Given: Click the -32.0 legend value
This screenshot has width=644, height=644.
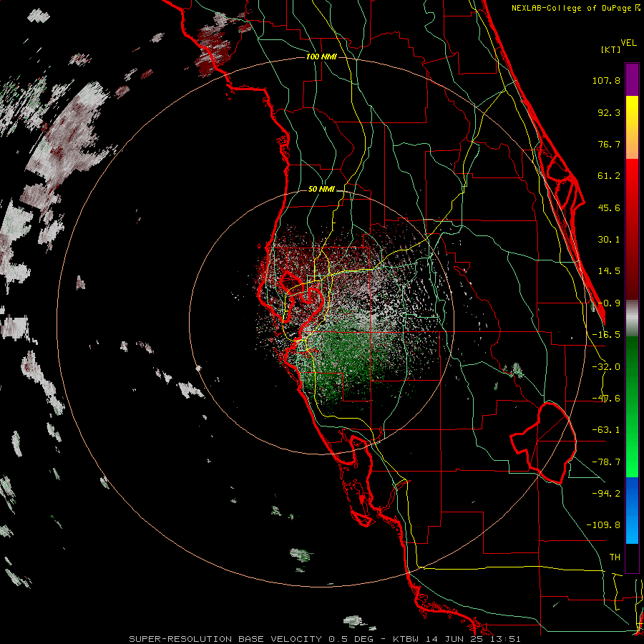Looking at the screenshot, I should (606, 367).
